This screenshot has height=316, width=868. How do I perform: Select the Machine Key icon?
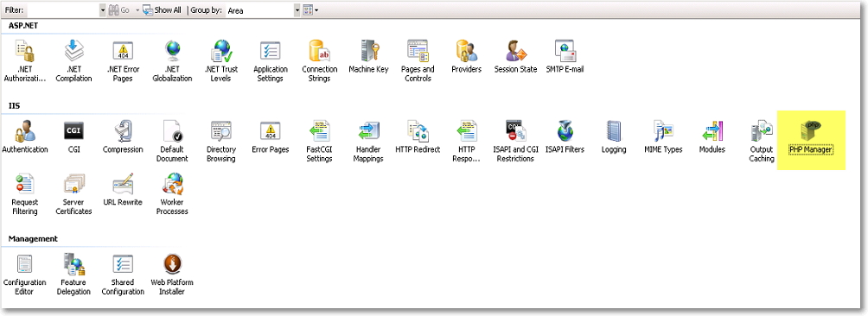point(368,58)
